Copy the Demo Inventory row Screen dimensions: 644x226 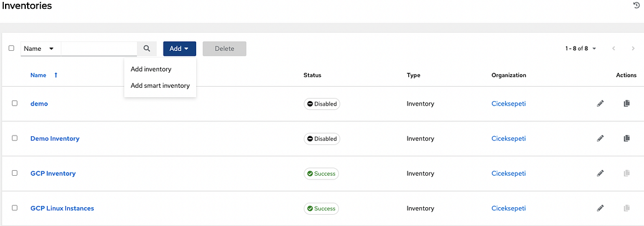626,139
